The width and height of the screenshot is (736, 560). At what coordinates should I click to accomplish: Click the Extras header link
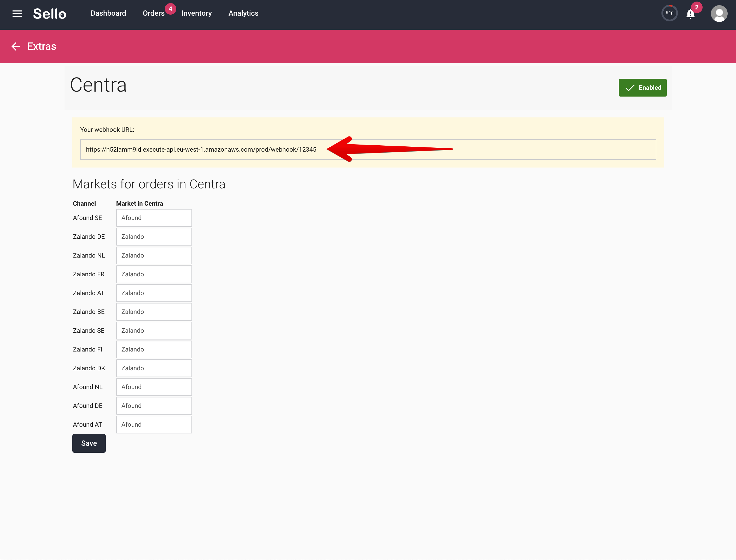(x=42, y=46)
